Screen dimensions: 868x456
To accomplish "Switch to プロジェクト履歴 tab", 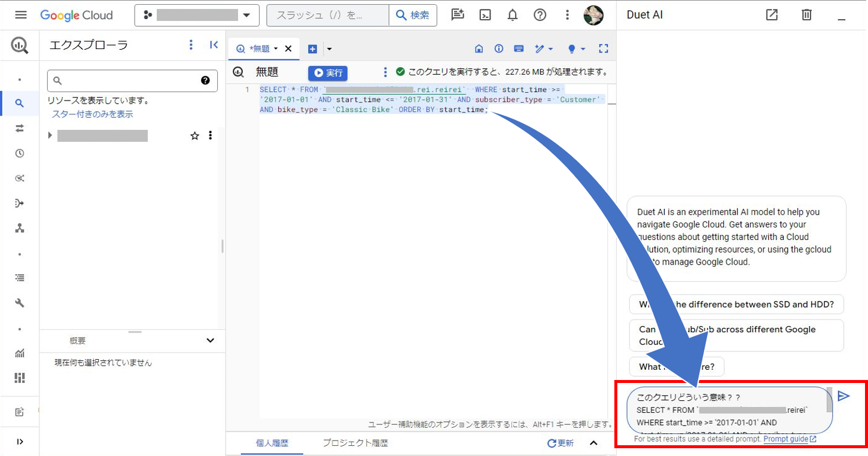I will [355, 443].
